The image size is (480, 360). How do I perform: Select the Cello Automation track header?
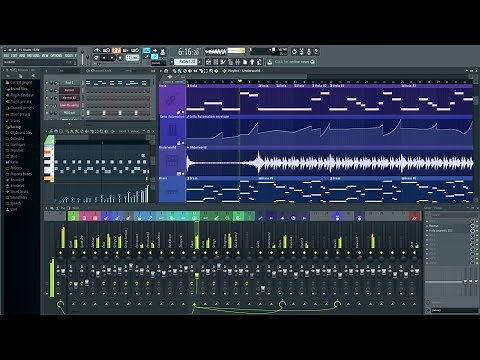pos(172,131)
